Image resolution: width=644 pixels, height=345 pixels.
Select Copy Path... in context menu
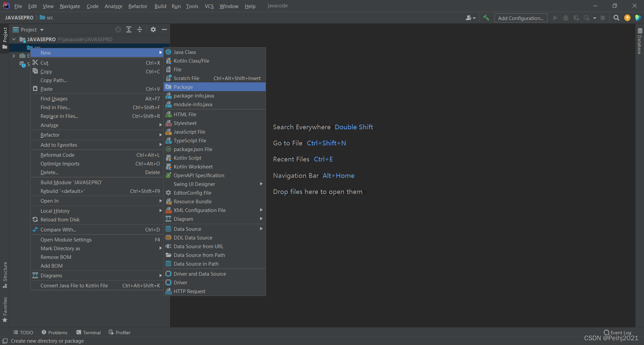pos(97,80)
